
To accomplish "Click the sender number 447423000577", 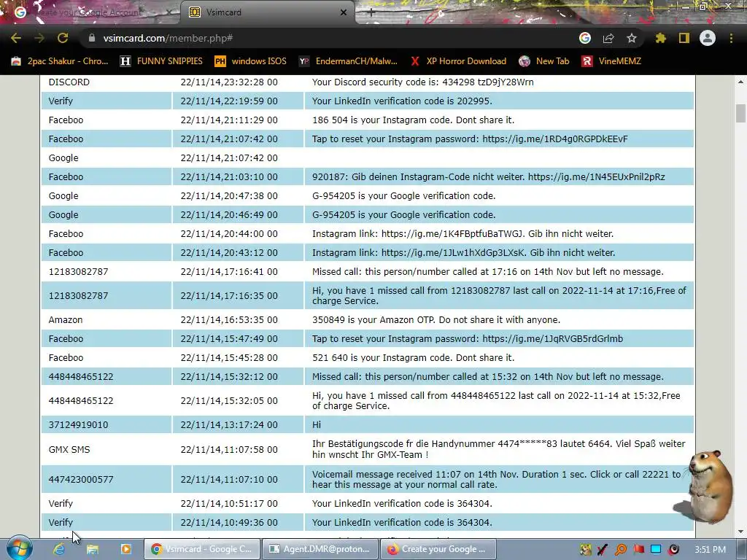I will click(x=81, y=480).
